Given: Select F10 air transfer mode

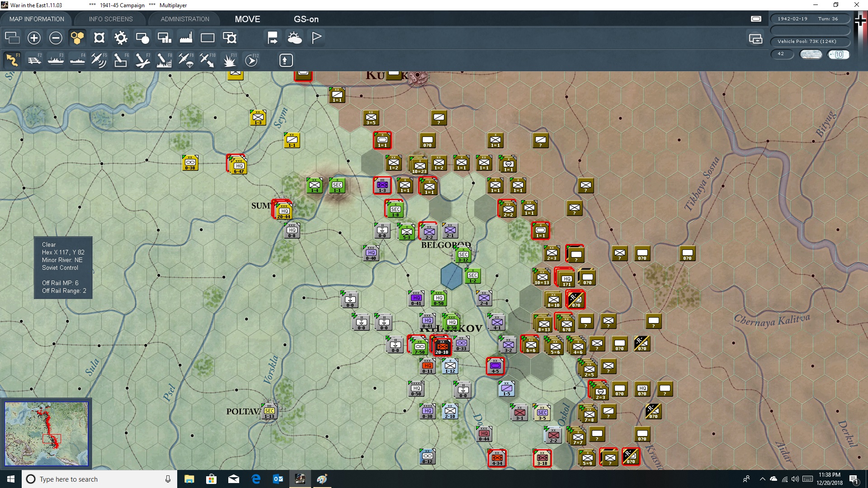Looking at the screenshot, I should (x=208, y=60).
